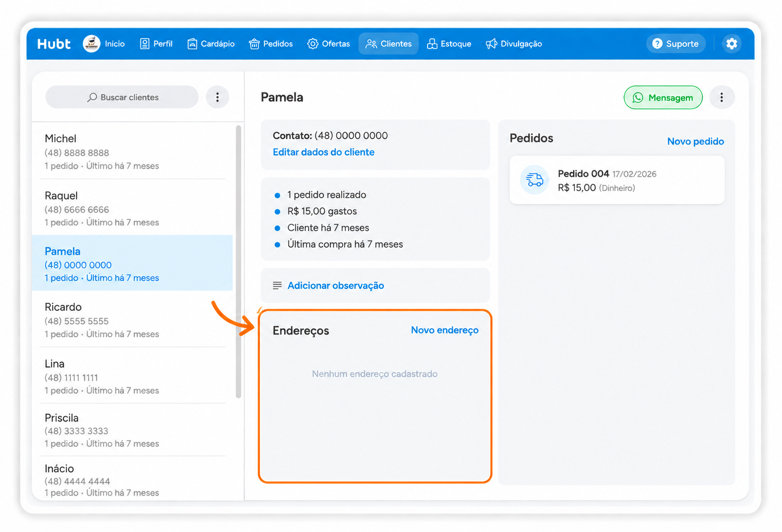Select client Lina in the list
Screen dimensions: 782x532
pyautogui.click(x=132, y=376)
